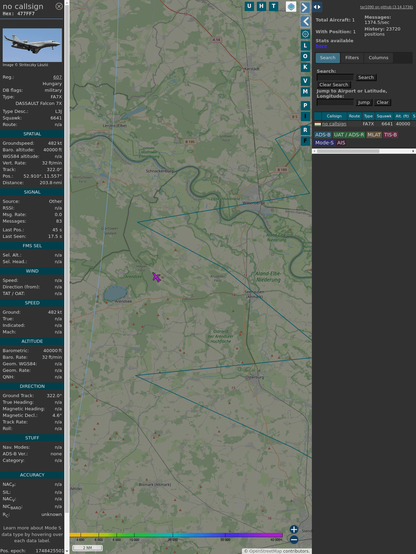
Task: Click the Jump button
Action: coord(364,102)
